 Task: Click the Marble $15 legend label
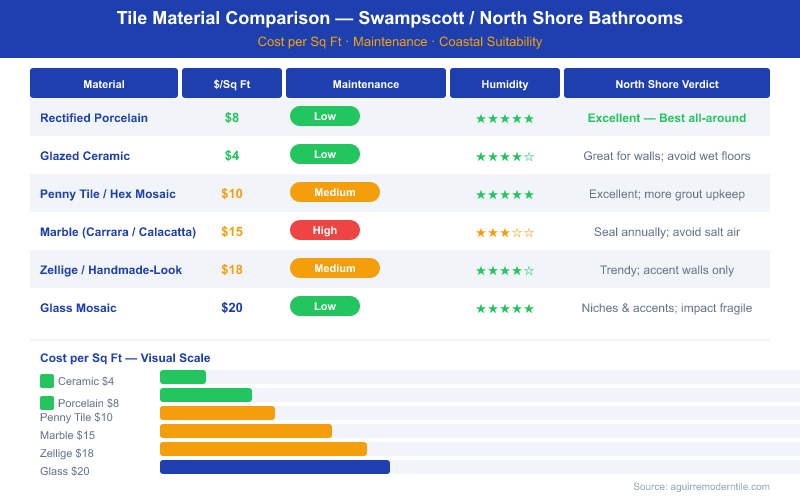tap(67, 435)
